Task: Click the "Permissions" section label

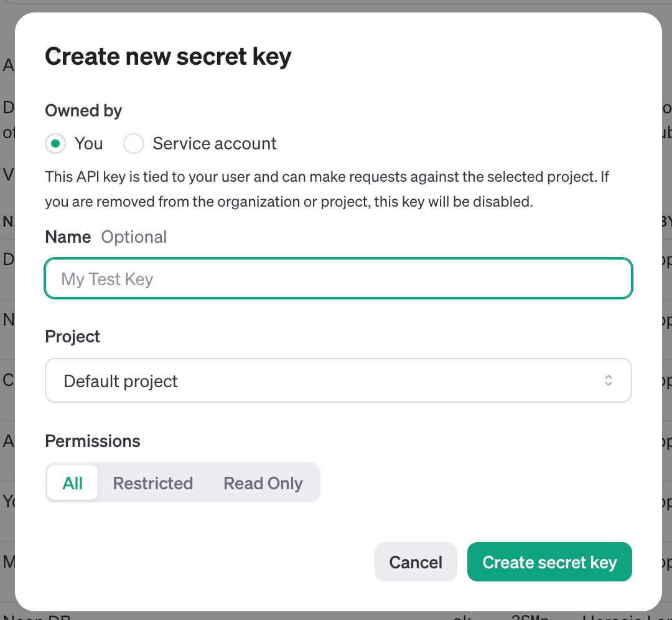Action: click(x=92, y=441)
